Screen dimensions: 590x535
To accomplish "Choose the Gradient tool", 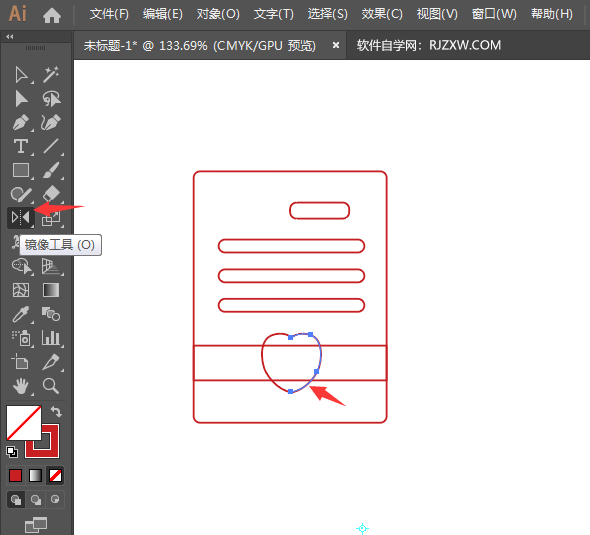I will point(51,290).
